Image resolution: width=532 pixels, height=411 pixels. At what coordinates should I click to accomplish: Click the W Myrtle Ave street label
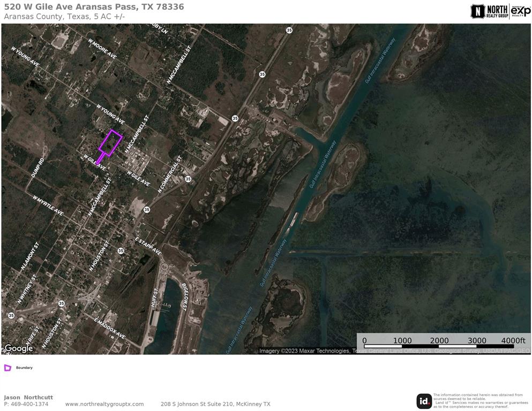coord(48,205)
